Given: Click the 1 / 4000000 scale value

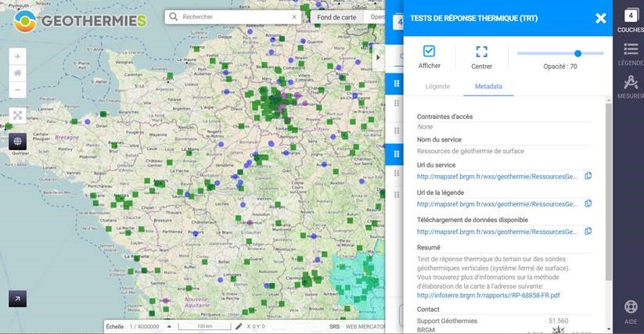Looking at the screenshot, I should pyautogui.click(x=144, y=327).
